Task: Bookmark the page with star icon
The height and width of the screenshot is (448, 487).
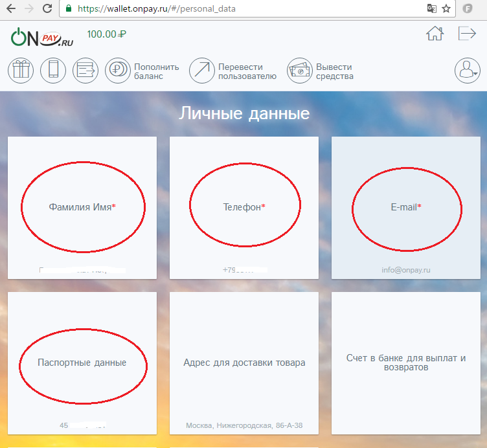Action: pyautogui.click(x=446, y=9)
